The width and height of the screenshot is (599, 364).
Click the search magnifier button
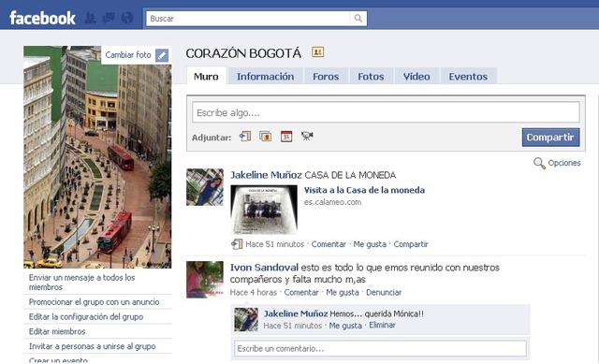(x=358, y=19)
